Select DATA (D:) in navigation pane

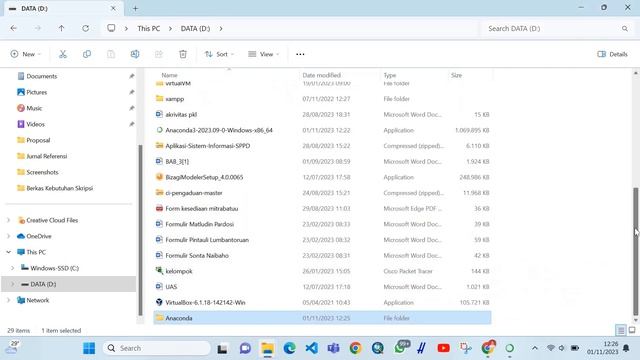[69, 284]
